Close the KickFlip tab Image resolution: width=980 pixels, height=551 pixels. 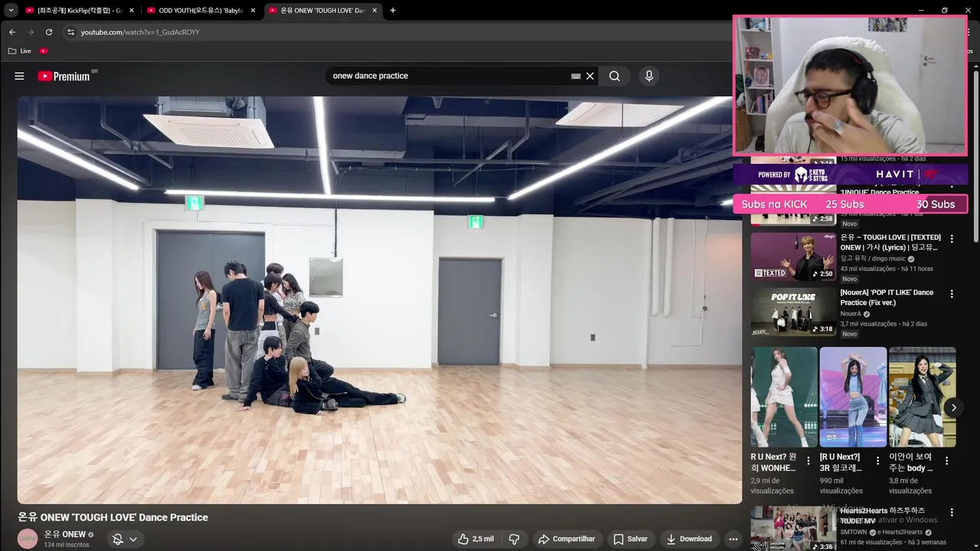point(132,11)
